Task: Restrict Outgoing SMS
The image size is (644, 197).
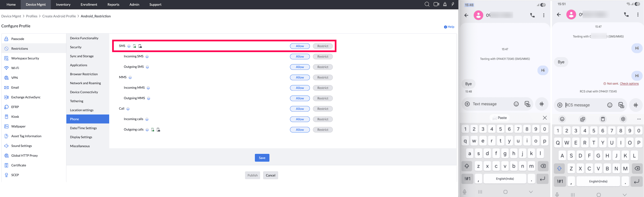Action: pos(323,67)
